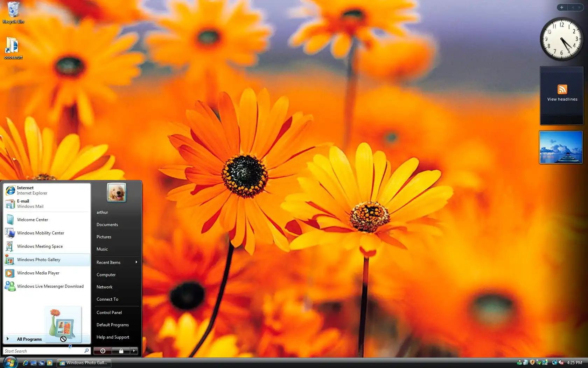Open the Pictures folder
This screenshot has height=368, width=588.
click(117, 237)
